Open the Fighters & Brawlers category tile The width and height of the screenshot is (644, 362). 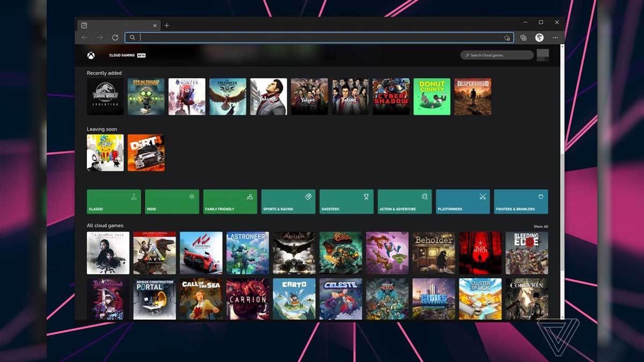click(x=521, y=202)
